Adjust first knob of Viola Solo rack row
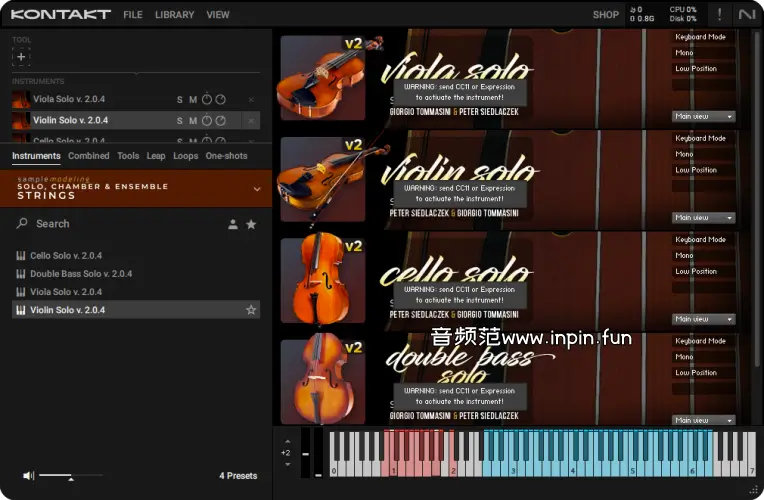 coord(207,99)
